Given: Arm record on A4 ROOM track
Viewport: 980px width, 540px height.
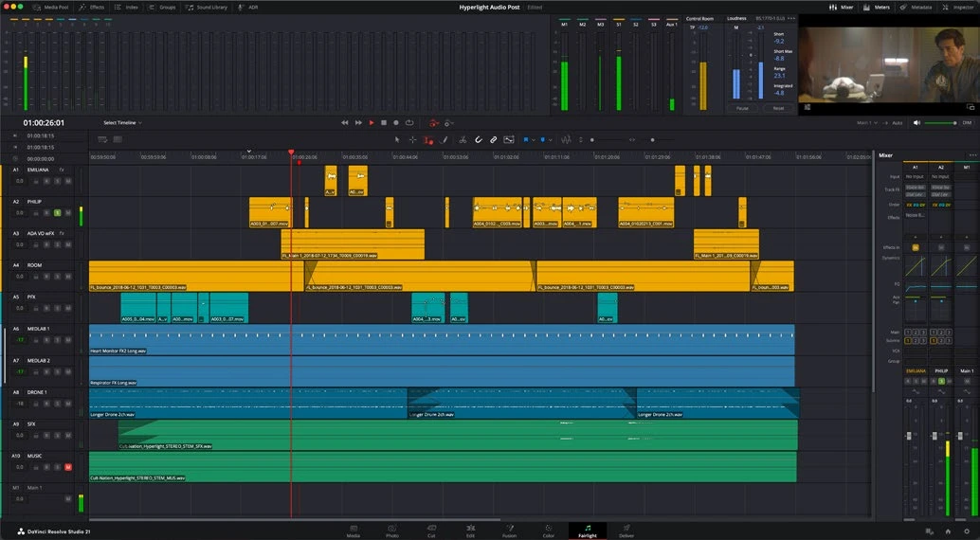Looking at the screenshot, I should [46, 277].
